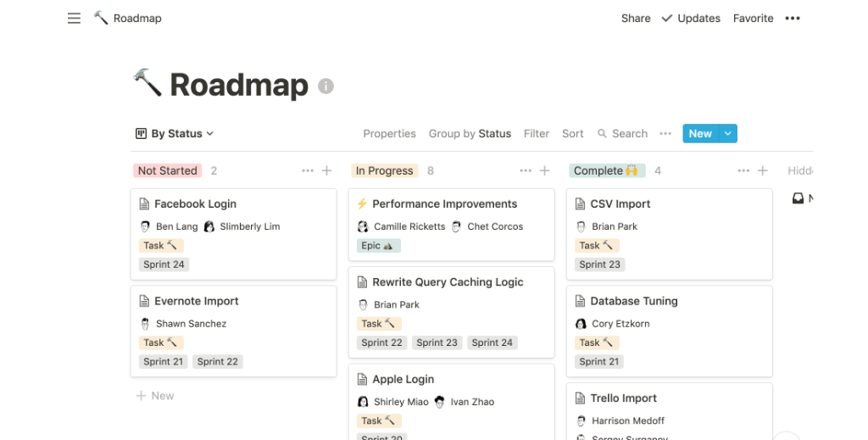
Task: Click the Share button
Action: (x=636, y=18)
